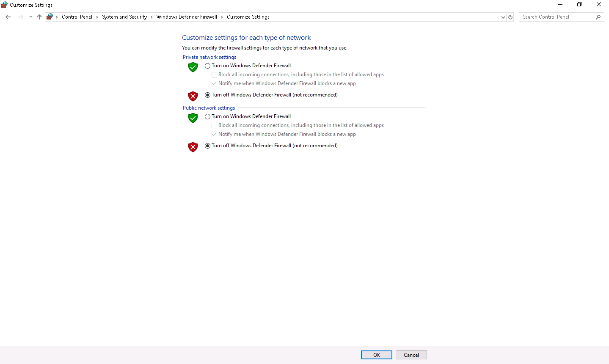Open address bar history dropdown
The height and width of the screenshot is (364, 609).
coord(503,17)
